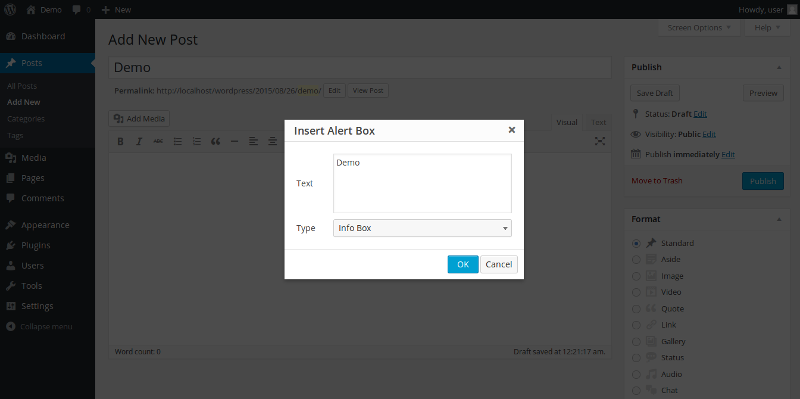Open Categories submenu link

[26, 119]
